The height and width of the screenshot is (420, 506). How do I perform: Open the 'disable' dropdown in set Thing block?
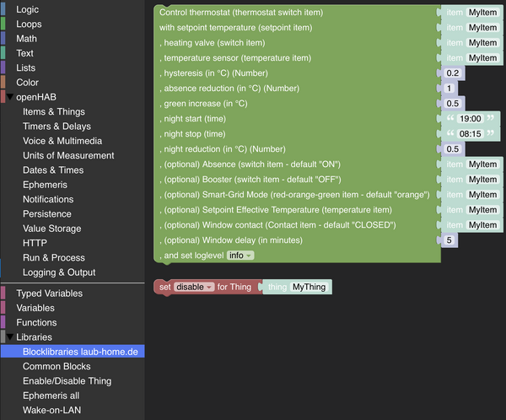coord(194,288)
